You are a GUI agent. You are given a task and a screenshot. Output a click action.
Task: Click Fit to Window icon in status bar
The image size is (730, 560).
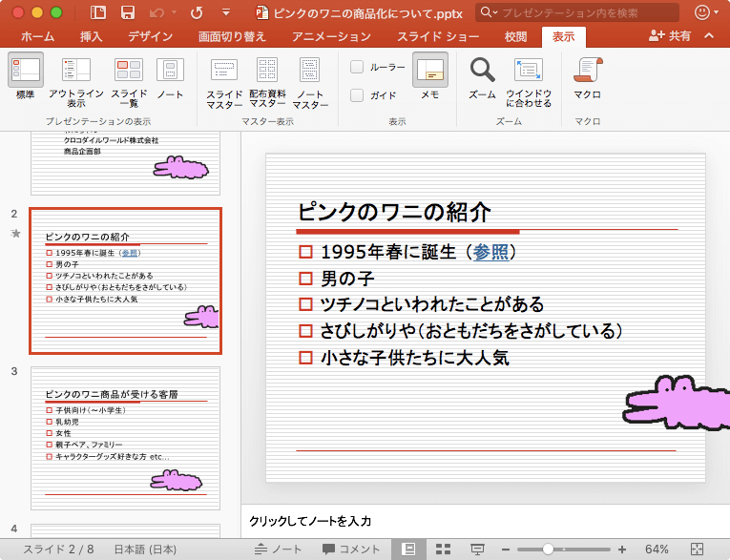697,550
